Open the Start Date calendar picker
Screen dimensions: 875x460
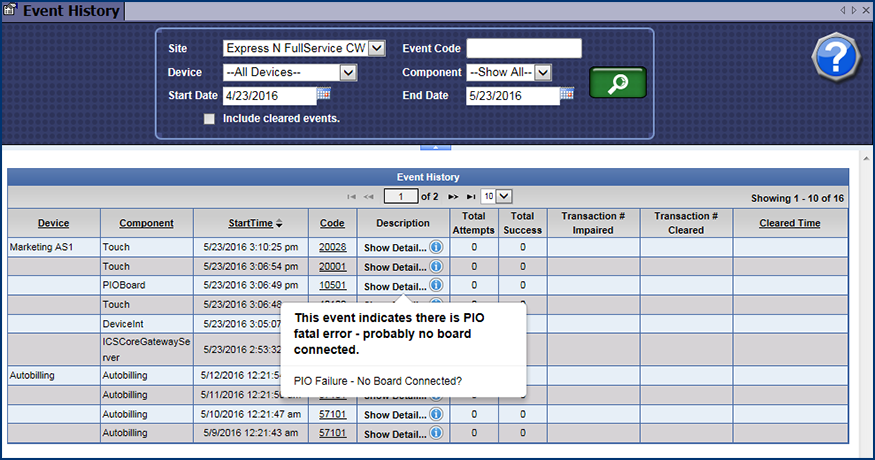324,95
